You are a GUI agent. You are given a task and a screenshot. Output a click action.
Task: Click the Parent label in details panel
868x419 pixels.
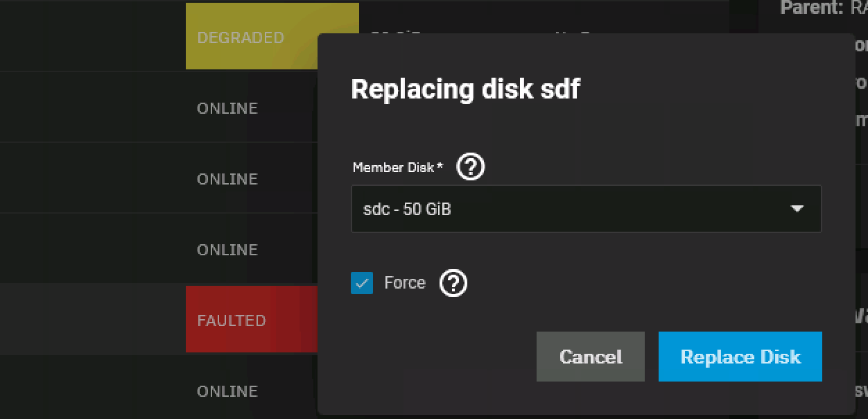[811, 8]
